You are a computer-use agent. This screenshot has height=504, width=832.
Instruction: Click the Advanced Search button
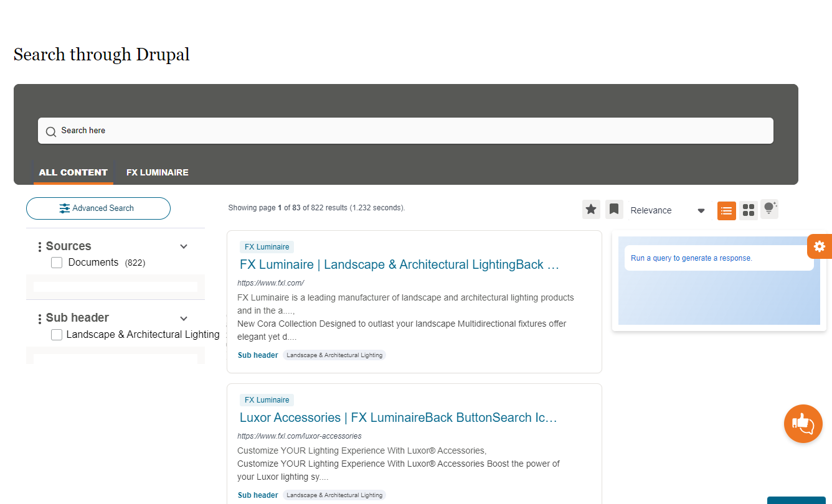98,208
